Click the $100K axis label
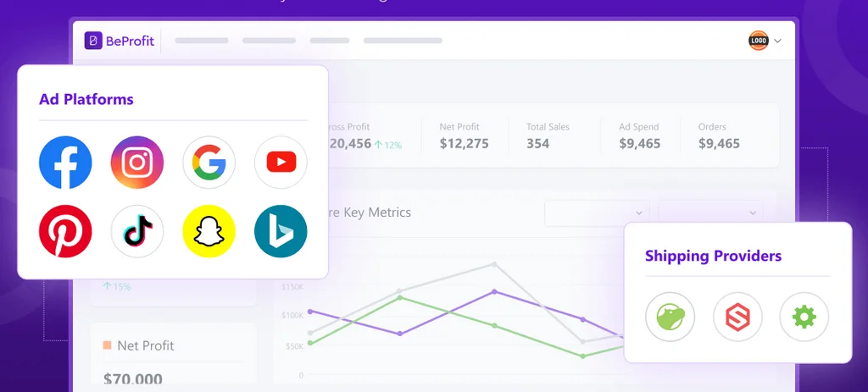This screenshot has height=392, width=868. (x=292, y=315)
